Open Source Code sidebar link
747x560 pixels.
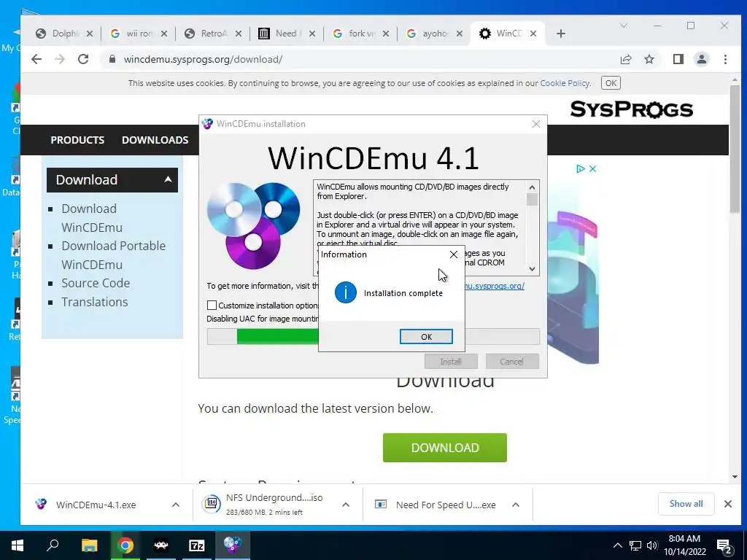point(96,283)
